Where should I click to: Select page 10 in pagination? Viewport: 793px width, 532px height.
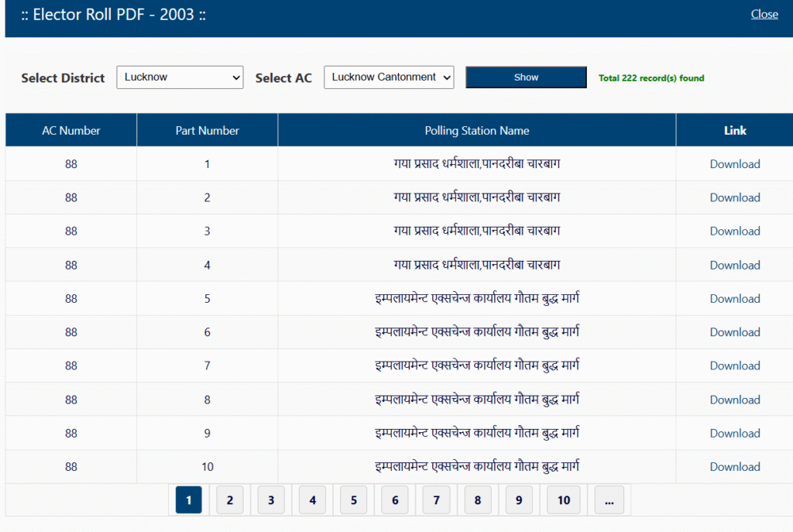pyautogui.click(x=564, y=500)
